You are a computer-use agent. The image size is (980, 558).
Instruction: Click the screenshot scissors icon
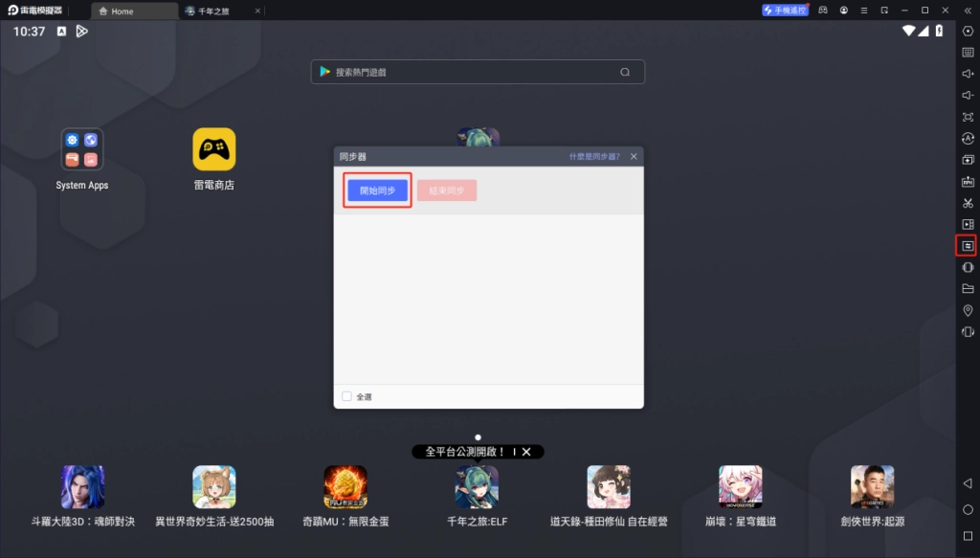tap(968, 203)
